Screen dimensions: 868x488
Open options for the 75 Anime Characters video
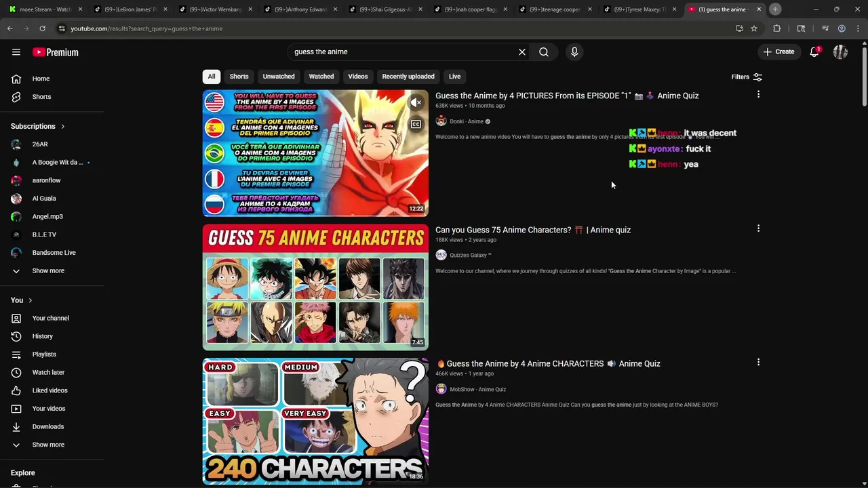(x=758, y=229)
